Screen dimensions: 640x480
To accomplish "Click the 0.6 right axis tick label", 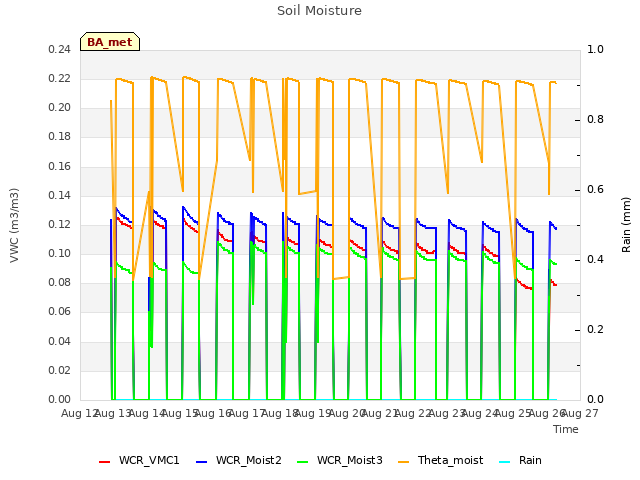I will pyautogui.click(x=595, y=190).
